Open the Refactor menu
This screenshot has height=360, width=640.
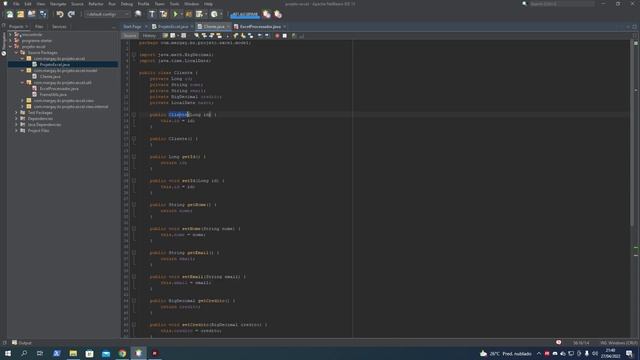point(96,4)
